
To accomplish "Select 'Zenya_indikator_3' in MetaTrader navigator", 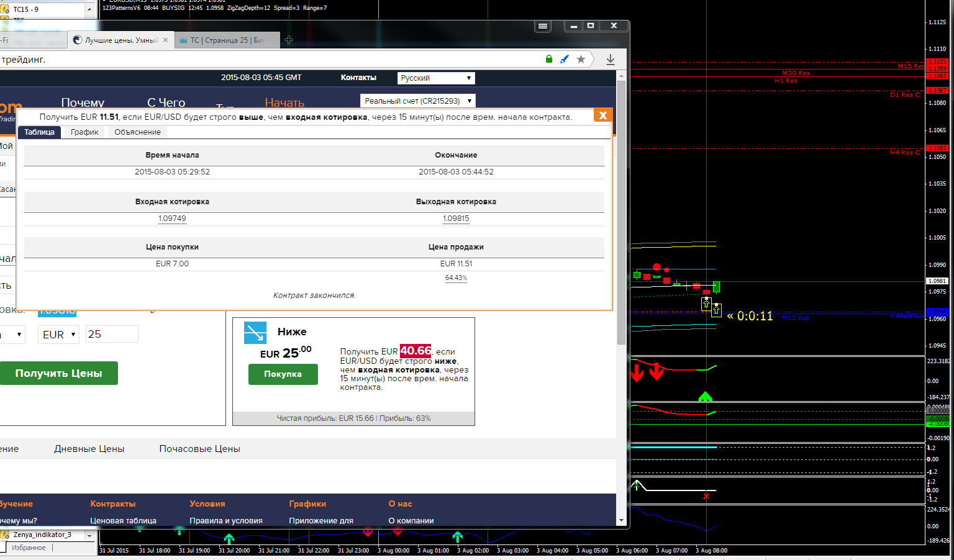I will pos(42,535).
